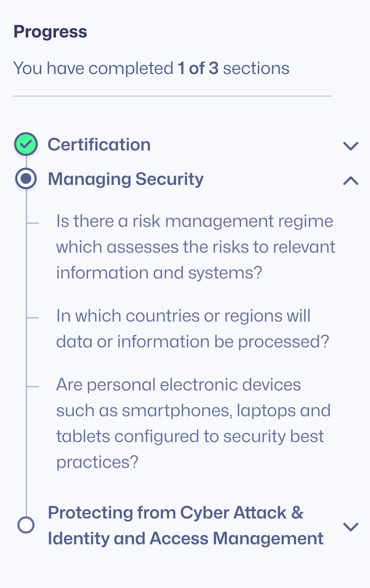Click the 'You have completed' status text
The image size is (370, 588).
point(92,68)
